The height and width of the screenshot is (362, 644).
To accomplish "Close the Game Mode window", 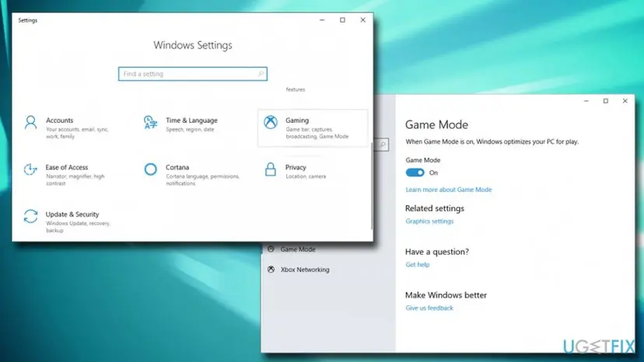I will click(625, 101).
